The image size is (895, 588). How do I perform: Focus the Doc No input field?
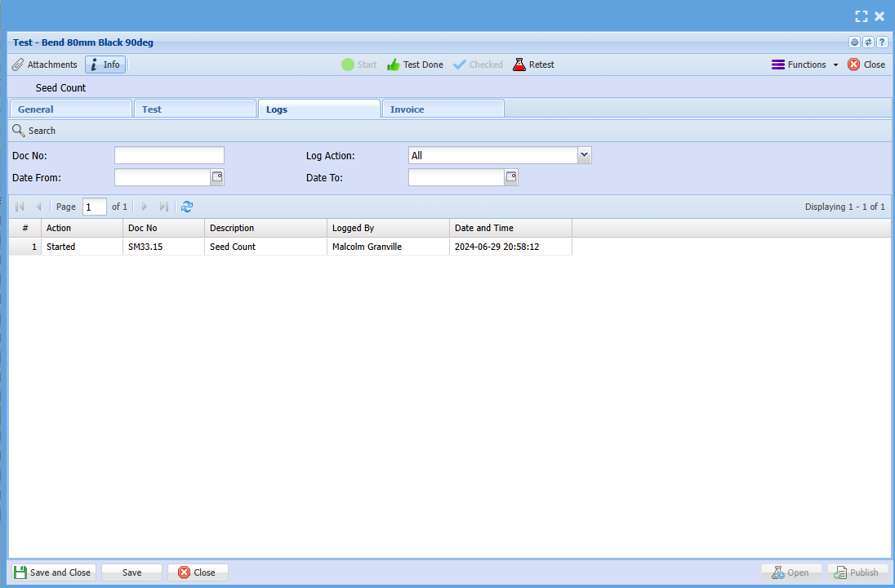(169, 155)
